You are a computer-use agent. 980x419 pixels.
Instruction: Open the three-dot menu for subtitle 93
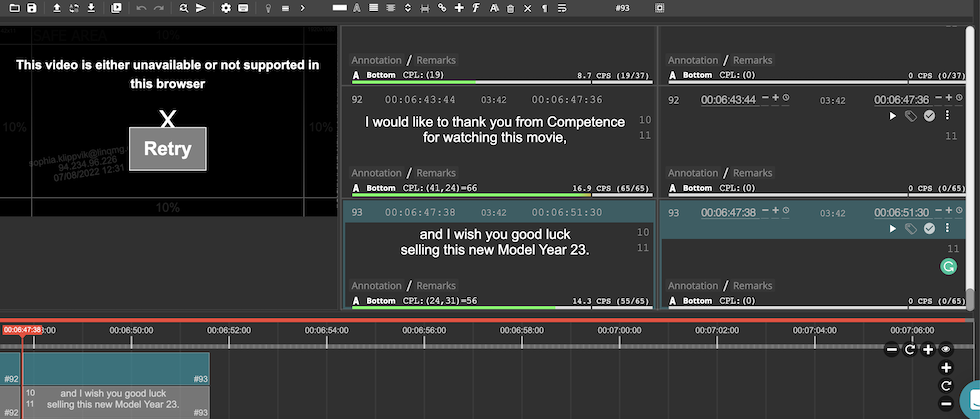(946, 229)
